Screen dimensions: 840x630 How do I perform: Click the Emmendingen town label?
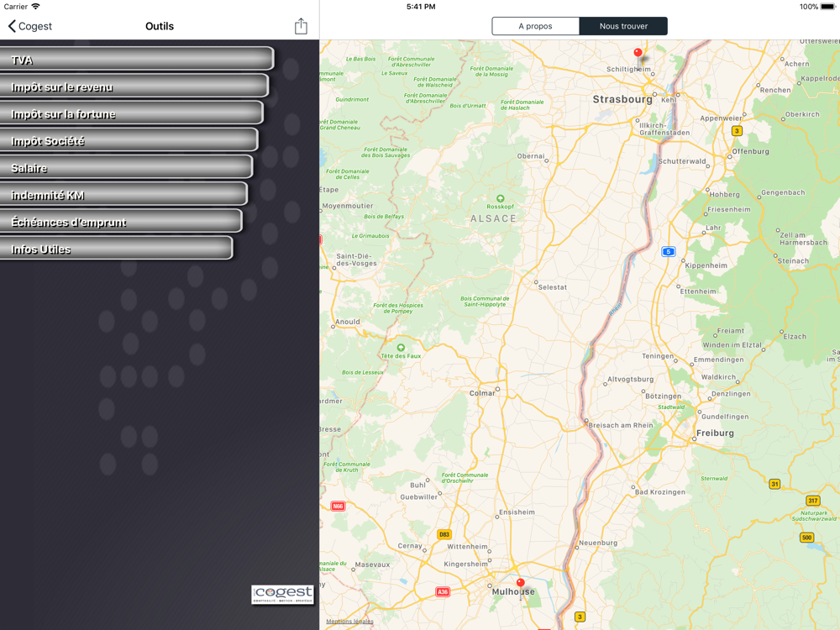tap(718, 360)
